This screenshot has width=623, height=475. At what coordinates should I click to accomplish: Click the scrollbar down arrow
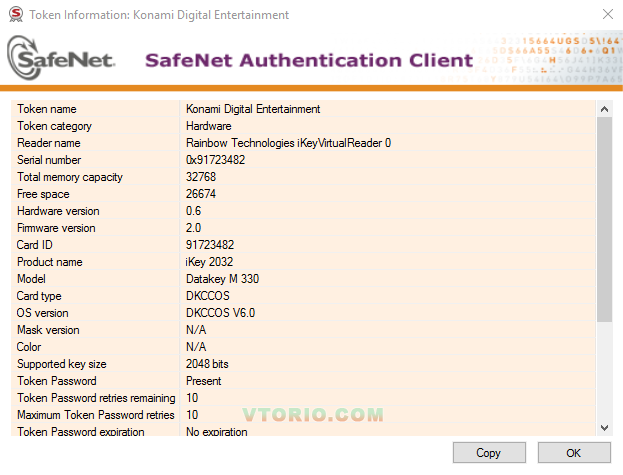tap(604, 427)
